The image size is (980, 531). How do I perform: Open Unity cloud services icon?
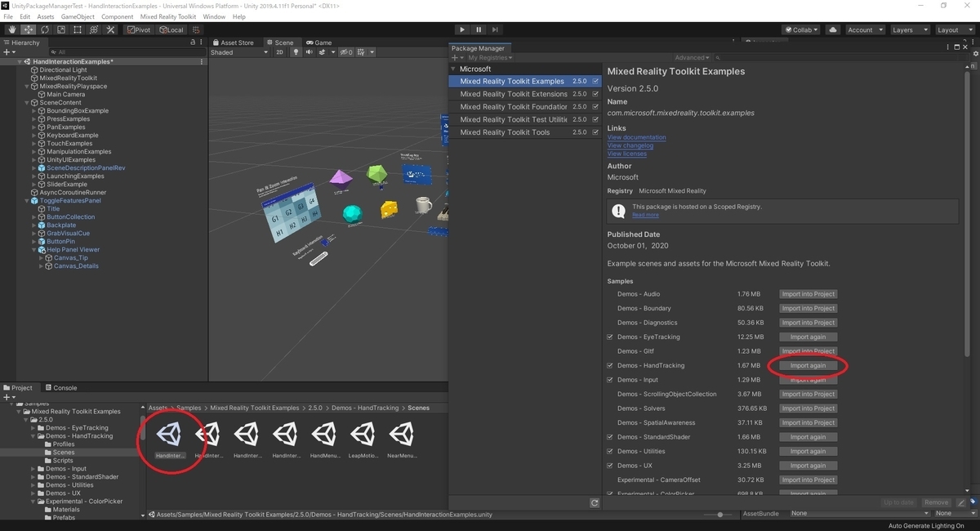tap(833, 29)
